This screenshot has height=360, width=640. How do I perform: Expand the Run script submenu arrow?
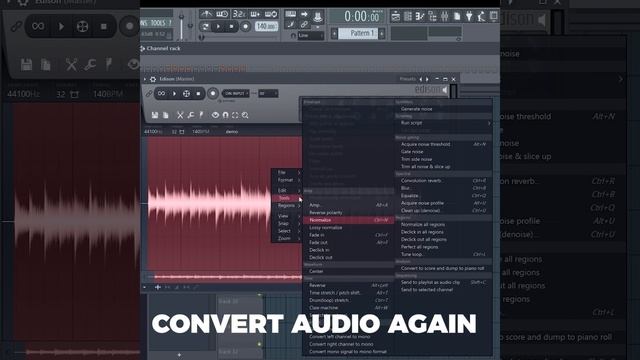(489, 123)
